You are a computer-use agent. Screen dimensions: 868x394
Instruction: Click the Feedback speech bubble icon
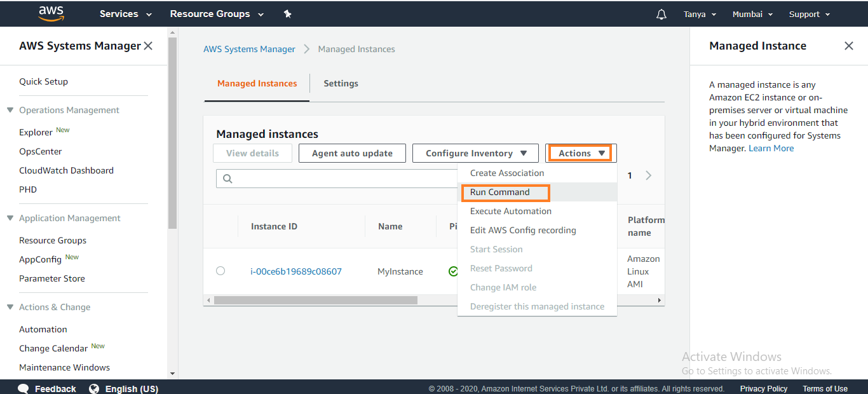24,388
